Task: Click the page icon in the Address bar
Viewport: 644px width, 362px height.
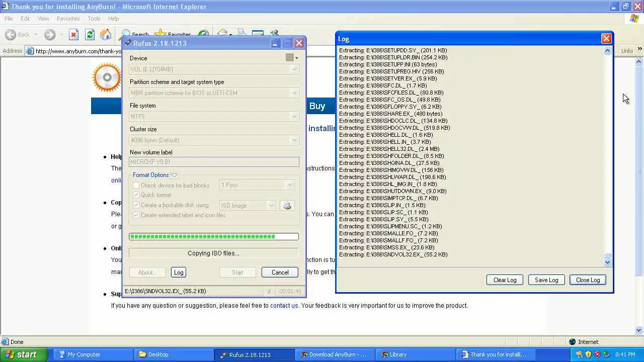Action: (x=30, y=51)
